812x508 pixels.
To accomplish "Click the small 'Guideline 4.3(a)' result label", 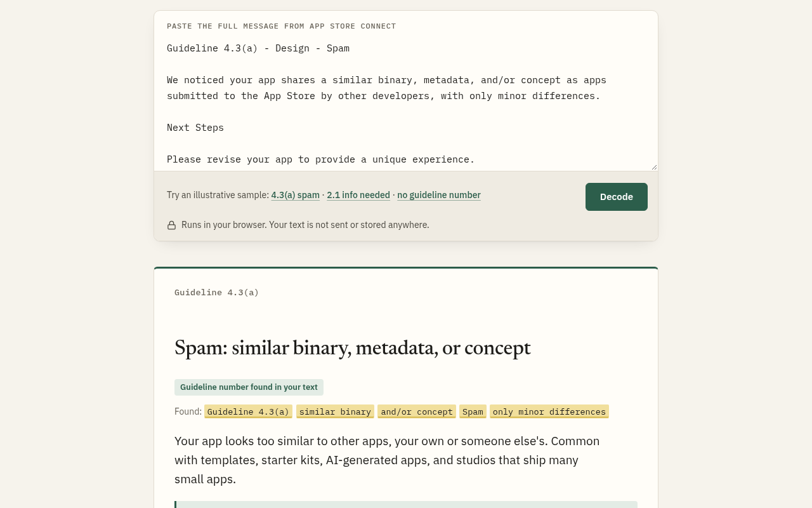I will pos(217,292).
